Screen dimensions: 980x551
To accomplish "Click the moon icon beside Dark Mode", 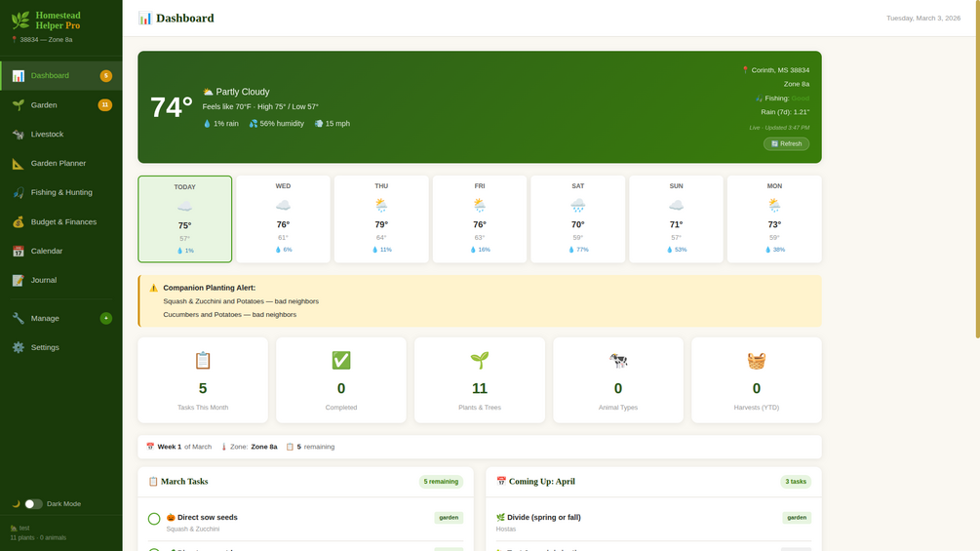I will pyautogui.click(x=17, y=504).
